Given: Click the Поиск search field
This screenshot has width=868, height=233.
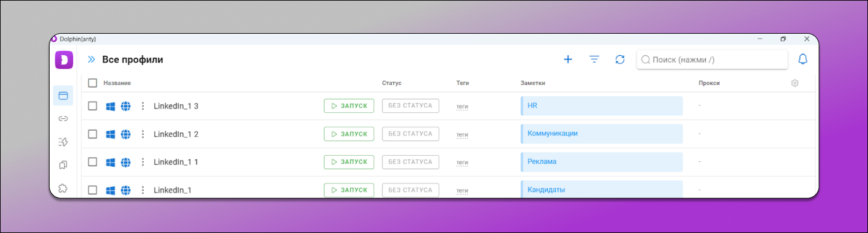Looking at the screenshot, I should [712, 59].
